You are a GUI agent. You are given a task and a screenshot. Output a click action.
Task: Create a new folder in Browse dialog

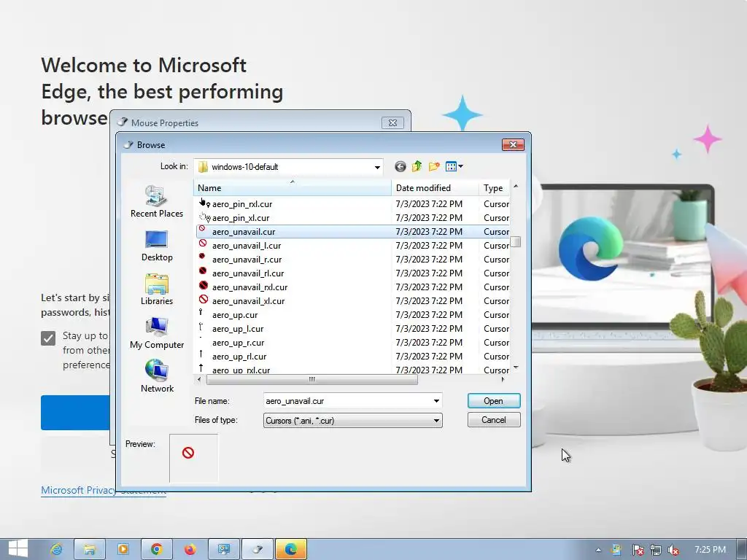tap(433, 166)
